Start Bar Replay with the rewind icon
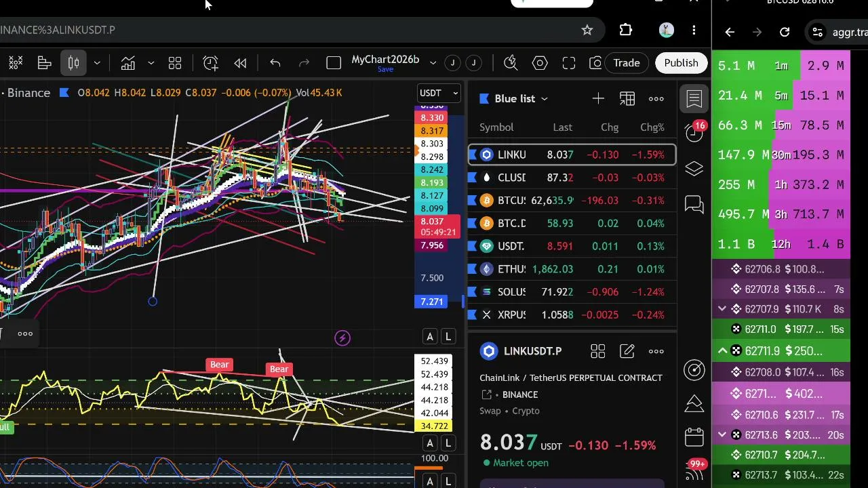Image resolution: width=868 pixels, height=488 pixels. click(240, 63)
